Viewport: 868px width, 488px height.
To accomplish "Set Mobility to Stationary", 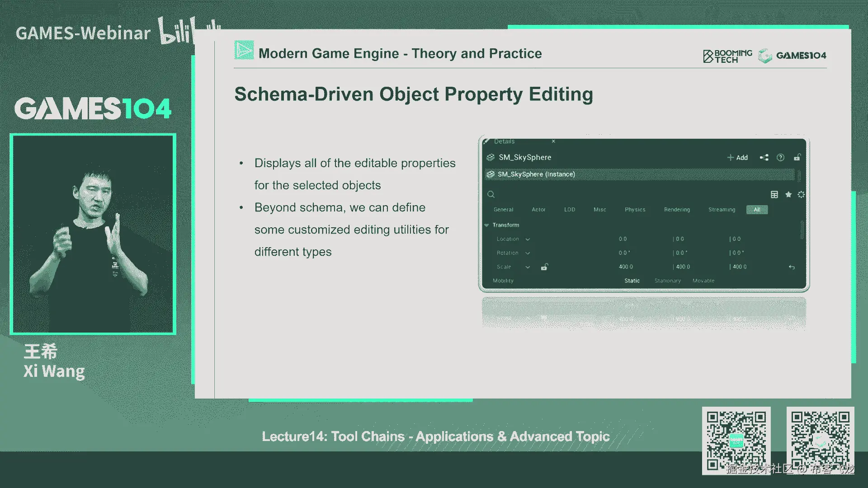I will 667,281.
